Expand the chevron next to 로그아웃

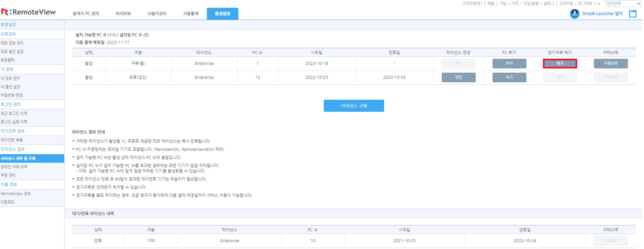(599, 4)
